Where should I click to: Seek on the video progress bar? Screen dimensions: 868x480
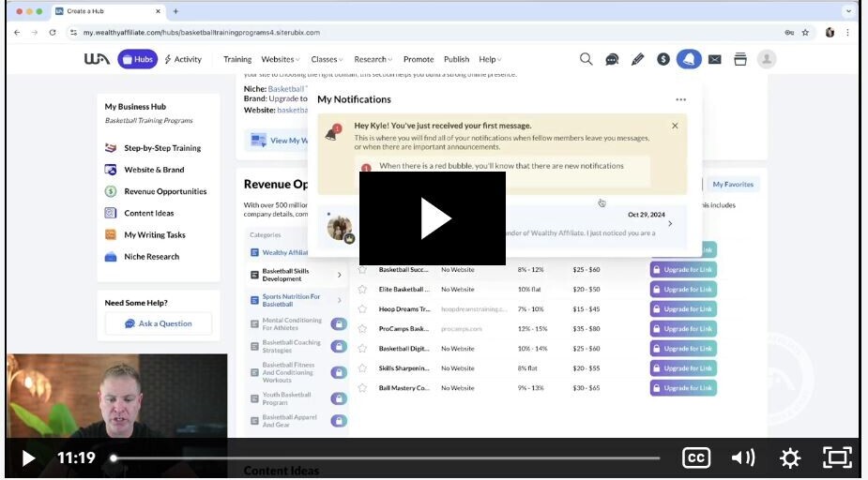point(386,457)
